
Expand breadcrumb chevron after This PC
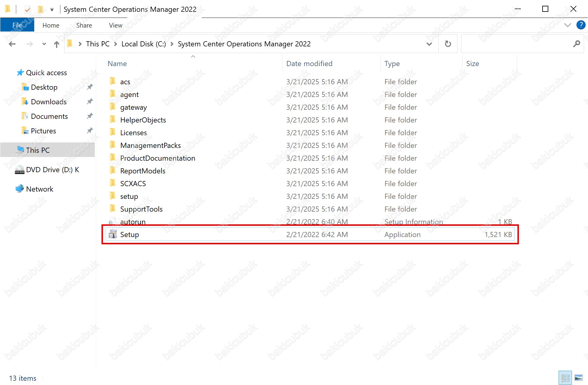(115, 44)
